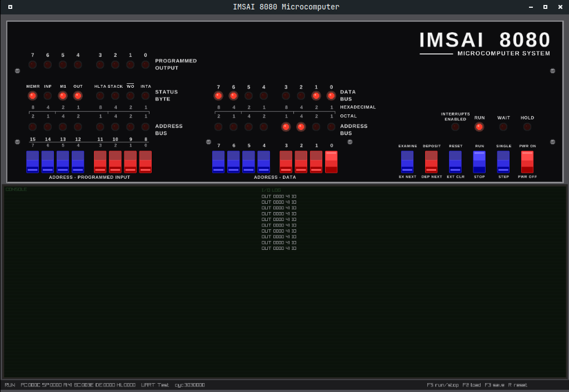
Task: Click Data Bus LED 0
Action: [x=331, y=96]
